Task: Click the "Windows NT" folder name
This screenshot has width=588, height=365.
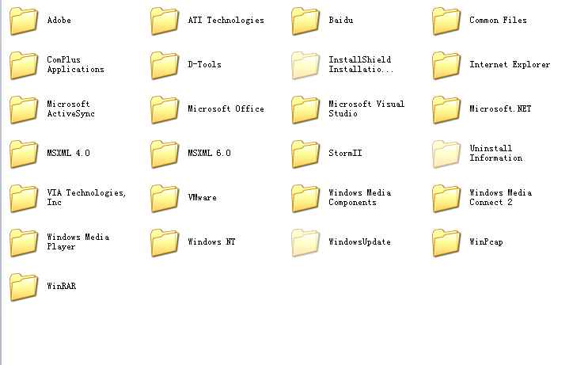Action: tap(211, 241)
